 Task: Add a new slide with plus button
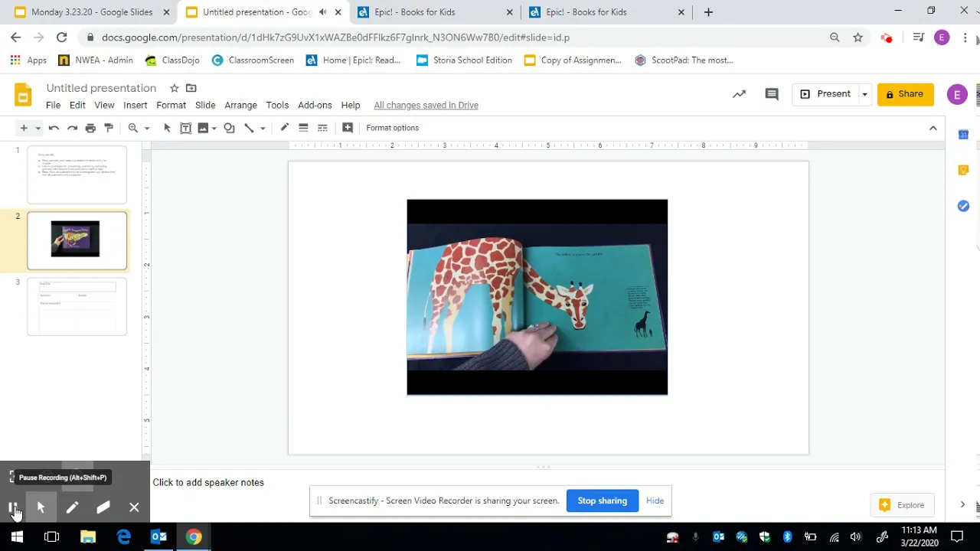coord(24,128)
